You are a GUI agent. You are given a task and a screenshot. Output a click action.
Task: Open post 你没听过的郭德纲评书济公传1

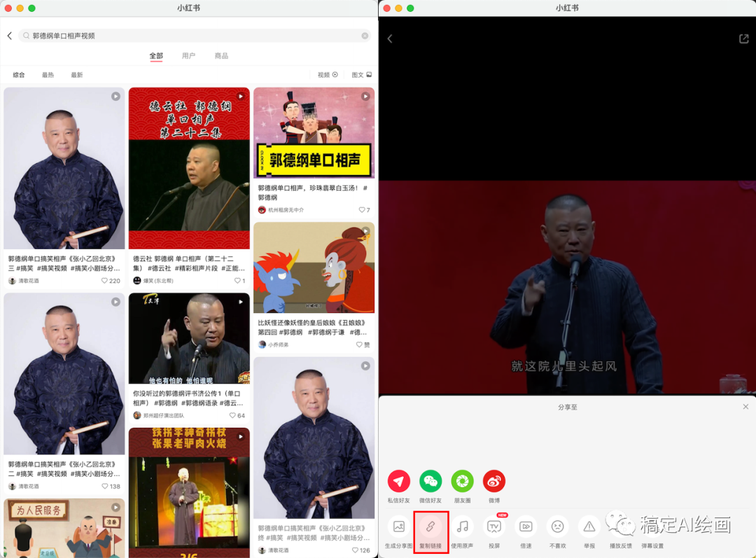pyautogui.click(x=189, y=398)
